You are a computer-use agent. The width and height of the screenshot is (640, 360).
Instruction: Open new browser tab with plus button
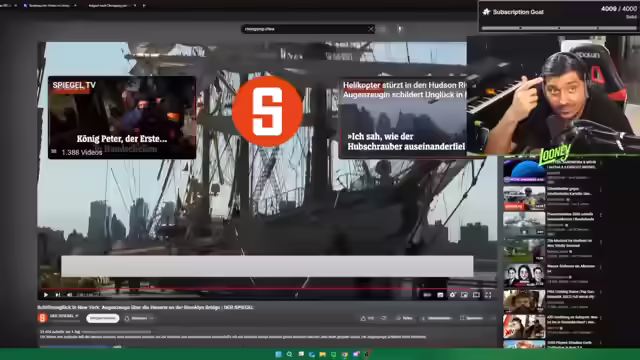(x=144, y=6)
